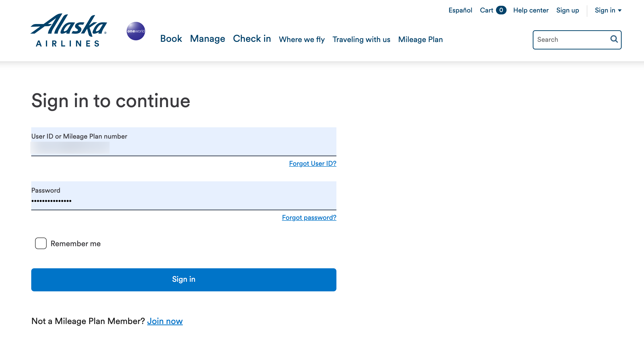Image resolution: width=644 pixels, height=343 pixels.
Task: Click the Forgot password link
Action: click(x=309, y=218)
